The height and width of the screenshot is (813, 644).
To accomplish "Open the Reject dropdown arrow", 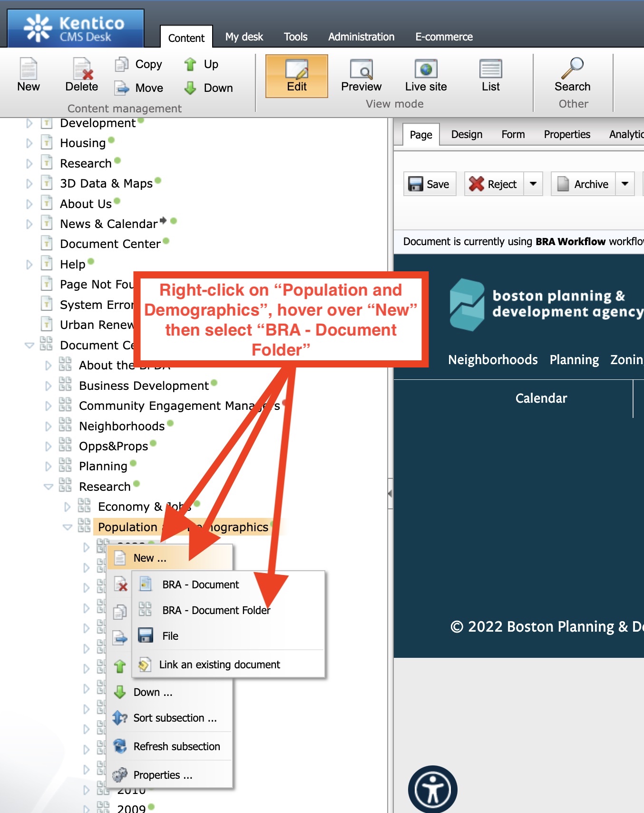I will pos(533,184).
